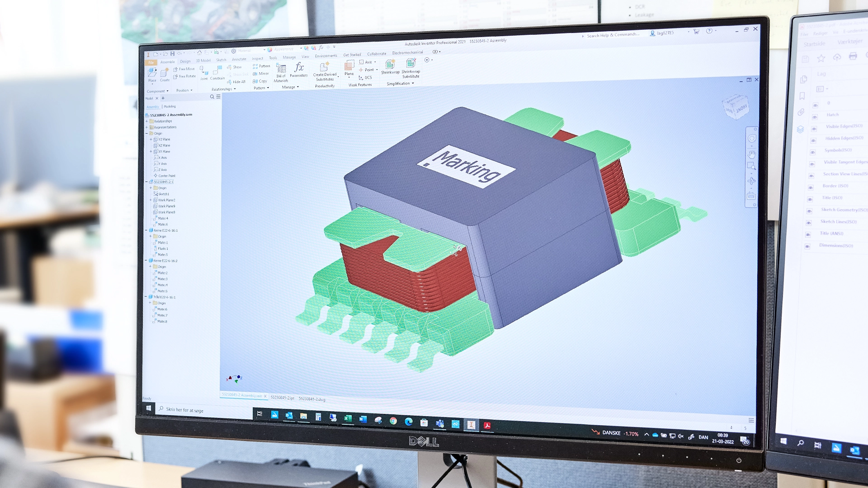Open the File menu
Screen dimensions: 868x488
point(151,63)
